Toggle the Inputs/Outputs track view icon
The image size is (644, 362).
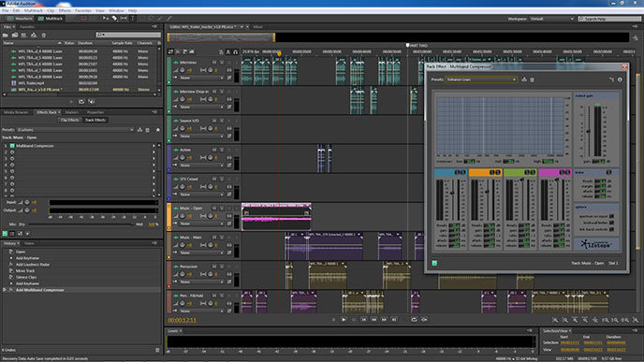coord(170,51)
